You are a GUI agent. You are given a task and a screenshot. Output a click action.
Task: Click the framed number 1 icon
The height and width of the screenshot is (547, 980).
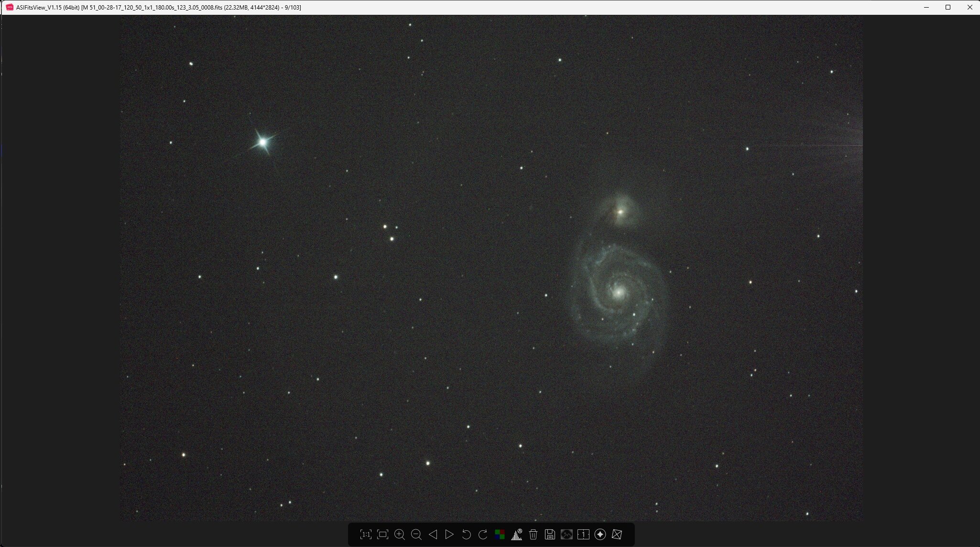click(583, 535)
